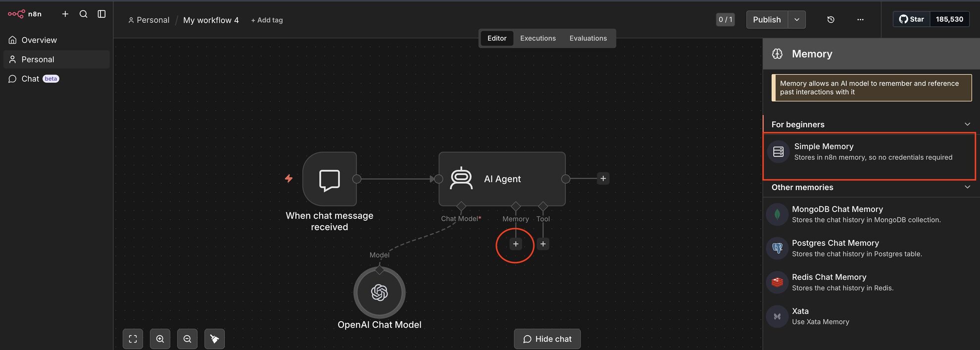Switch to the Evaluations tab
The image size is (980, 350).
coord(588,38)
